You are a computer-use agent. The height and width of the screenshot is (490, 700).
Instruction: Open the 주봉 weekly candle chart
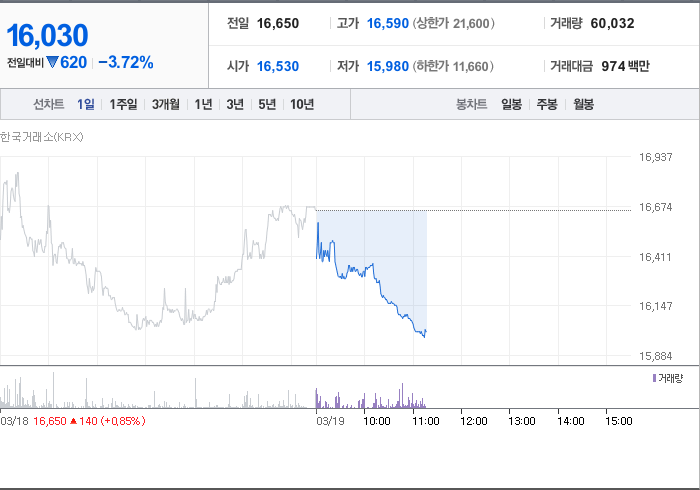tap(547, 104)
